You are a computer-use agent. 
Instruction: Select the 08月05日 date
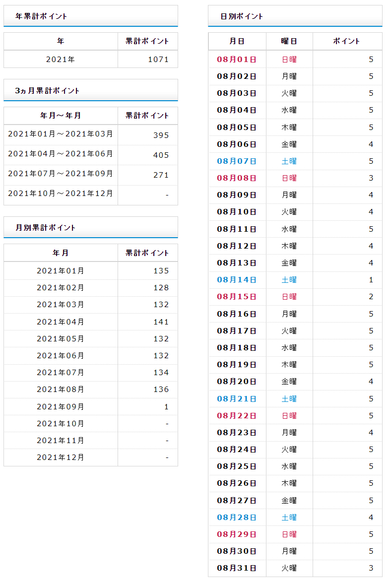[237, 127]
